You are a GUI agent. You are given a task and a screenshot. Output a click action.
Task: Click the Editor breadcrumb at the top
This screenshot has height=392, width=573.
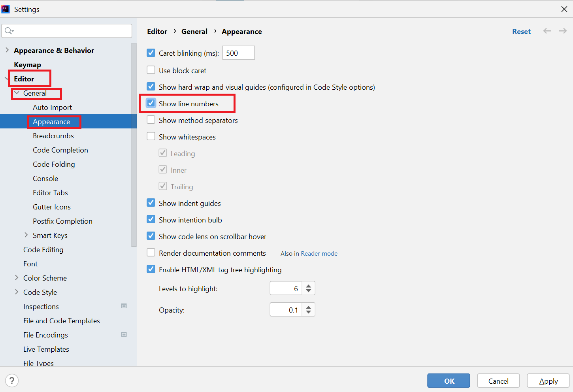tap(157, 31)
